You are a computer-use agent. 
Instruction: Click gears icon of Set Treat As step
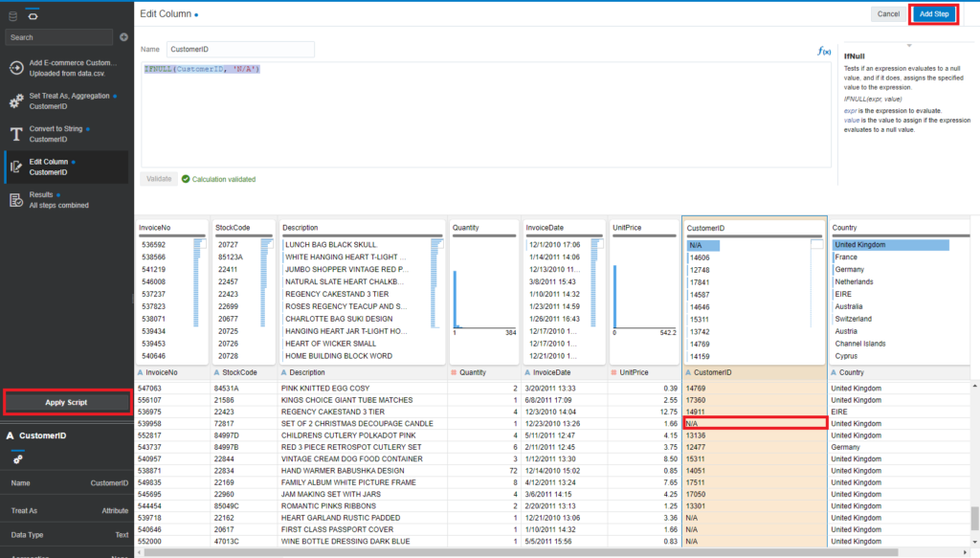(x=16, y=100)
